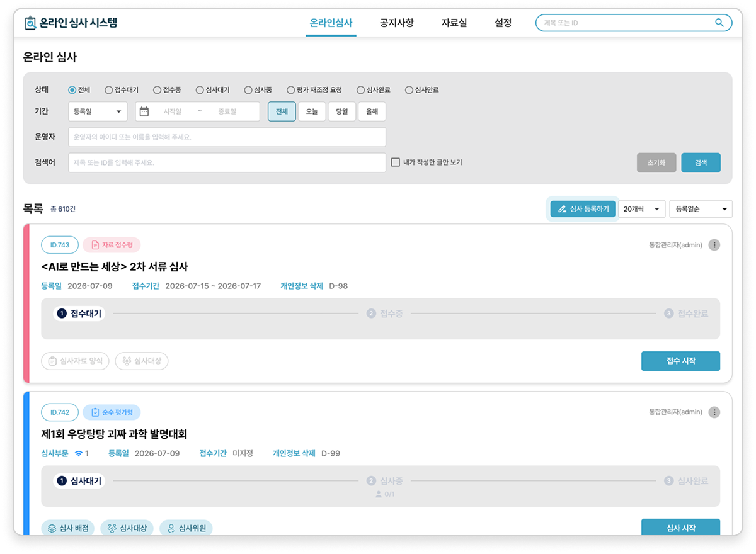Select the 접수대기 status radio button
Screen dimensions: 756x554
point(109,90)
